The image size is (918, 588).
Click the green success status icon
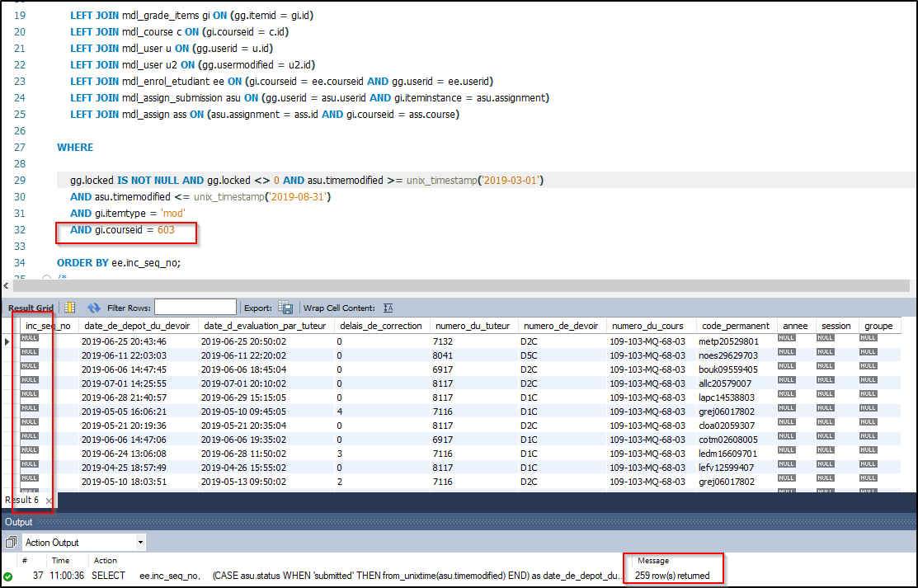pos(8,576)
